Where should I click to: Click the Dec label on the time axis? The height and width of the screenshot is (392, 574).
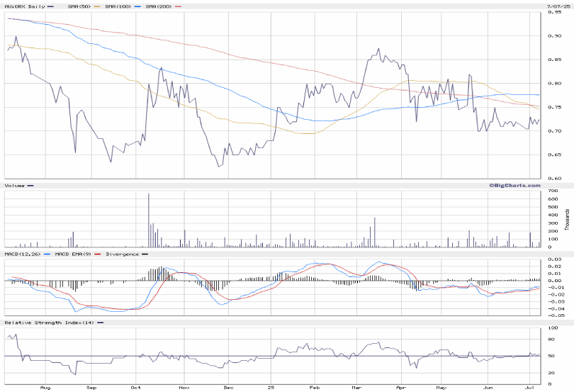[x=228, y=388]
